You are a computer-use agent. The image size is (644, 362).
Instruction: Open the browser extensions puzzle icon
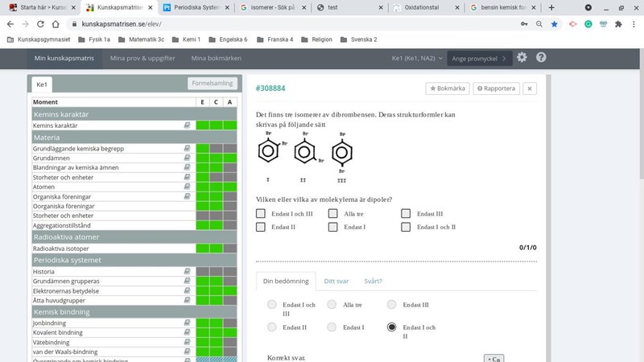[618, 24]
